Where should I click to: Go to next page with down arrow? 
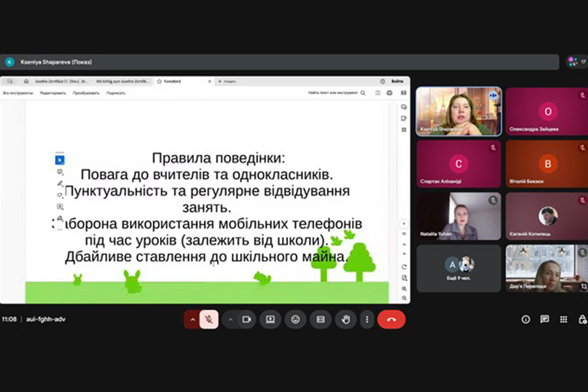[404, 254]
